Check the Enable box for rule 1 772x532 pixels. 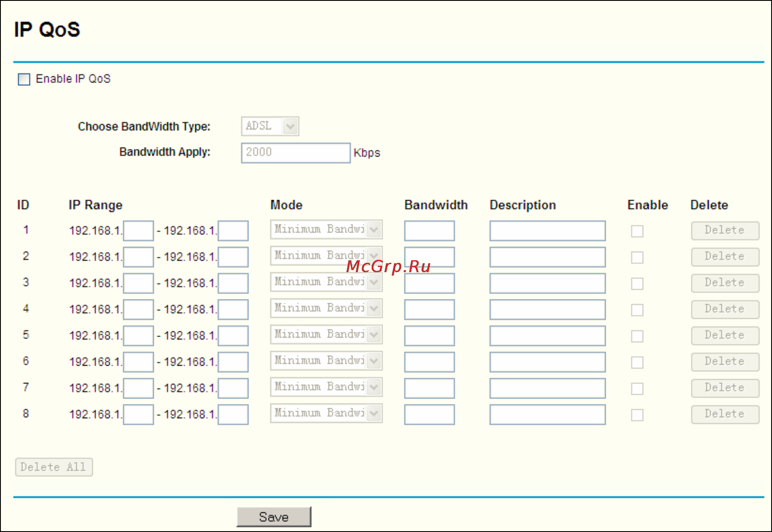[x=637, y=231]
